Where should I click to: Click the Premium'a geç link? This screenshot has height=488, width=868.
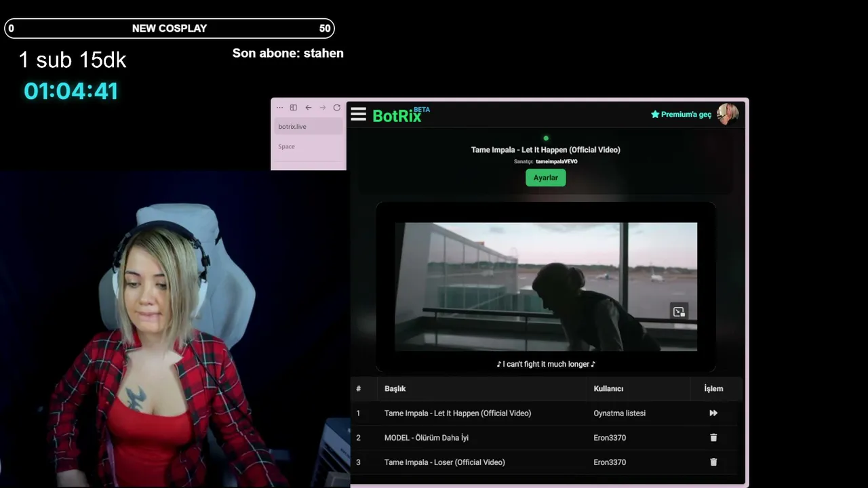(681, 115)
